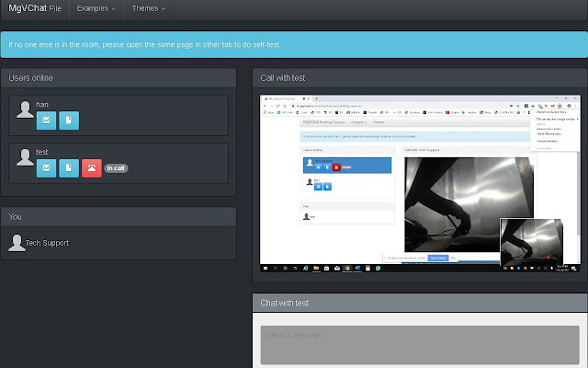Click the Tech Support avatar icon
The width and height of the screenshot is (588, 368).
(17, 243)
